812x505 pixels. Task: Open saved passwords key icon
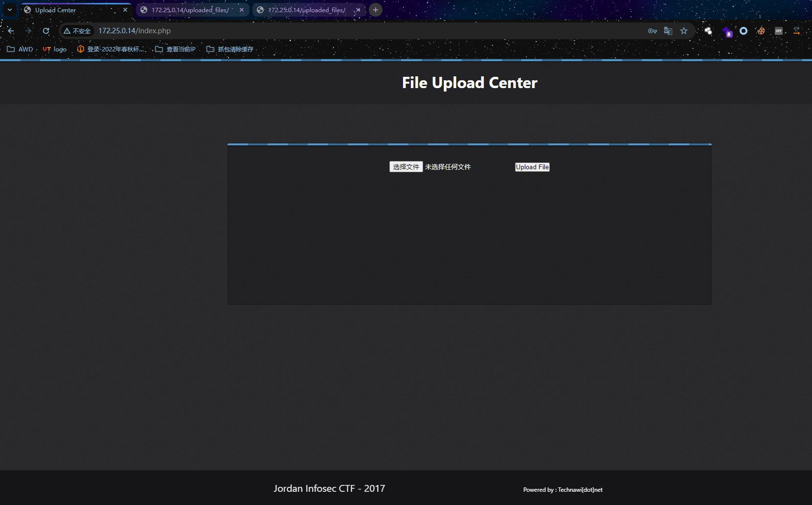coord(653,31)
